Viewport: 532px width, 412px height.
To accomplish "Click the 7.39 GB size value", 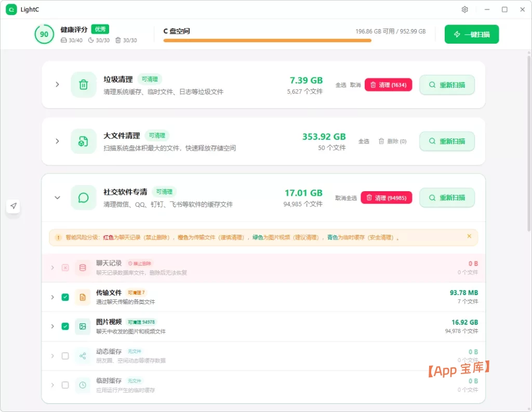I will (x=306, y=81).
